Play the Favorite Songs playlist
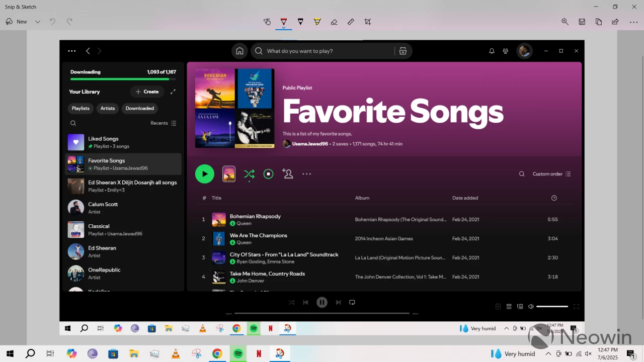The image size is (644, 362). coord(204,174)
